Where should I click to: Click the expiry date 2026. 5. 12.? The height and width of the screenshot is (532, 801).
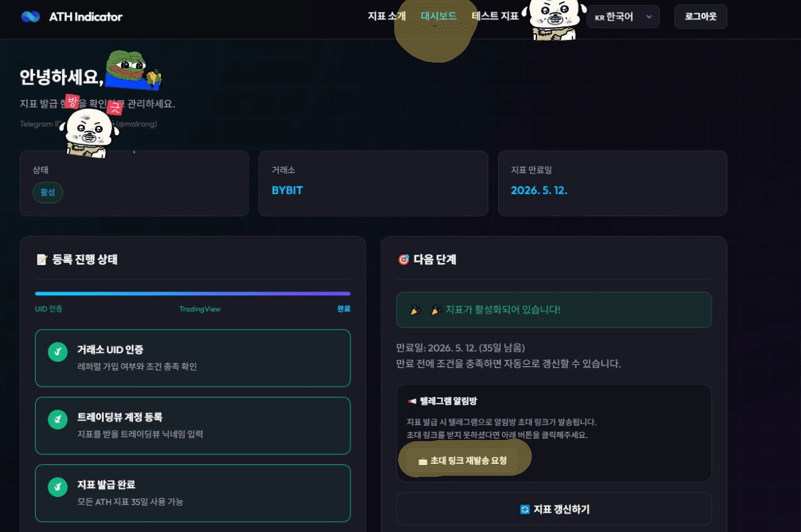coord(539,190)
